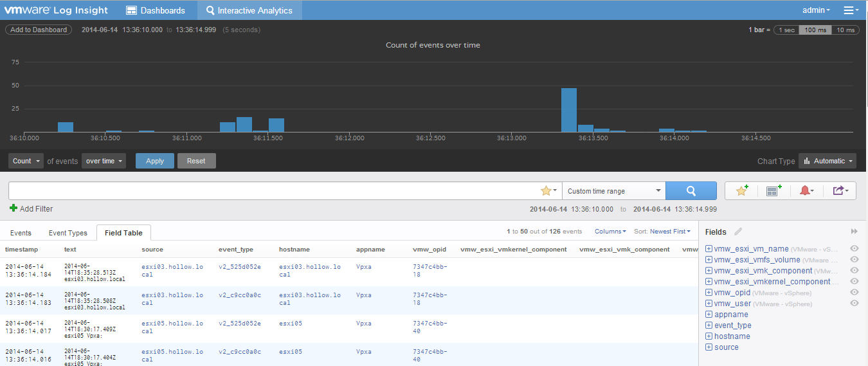Click the add to favorites star icon

coord(741,190)
